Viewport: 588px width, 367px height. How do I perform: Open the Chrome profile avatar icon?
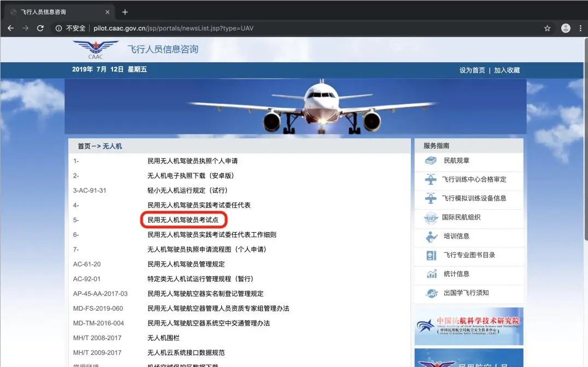[566, 28]
